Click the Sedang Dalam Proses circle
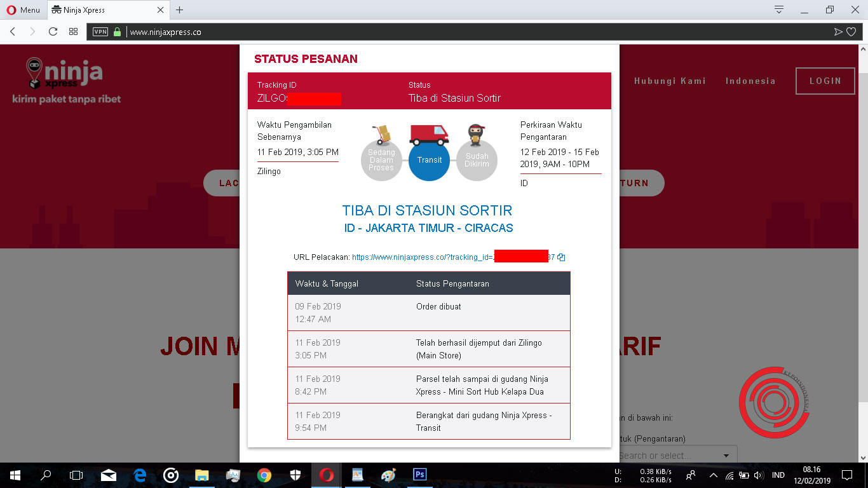This screenshot has height=488, width=868. 381,160
